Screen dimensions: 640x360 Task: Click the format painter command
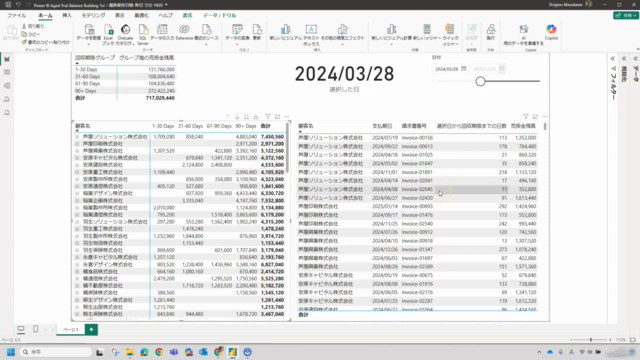(46, 42)
